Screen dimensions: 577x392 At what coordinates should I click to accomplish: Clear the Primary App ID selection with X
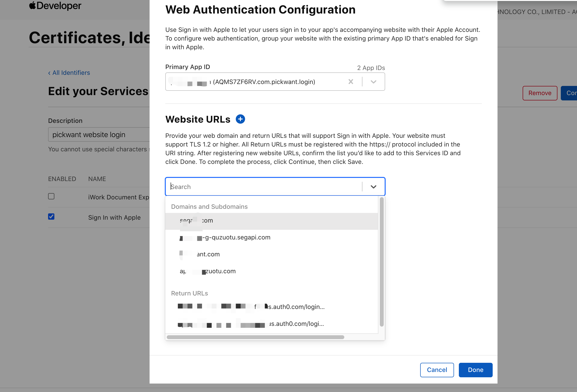[x=351, y=82]
